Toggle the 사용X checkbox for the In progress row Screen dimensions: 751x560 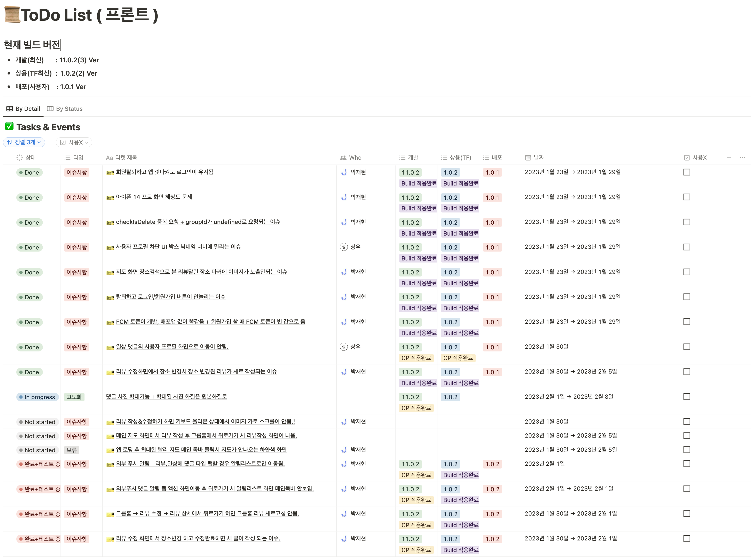(x=687, y=397)
